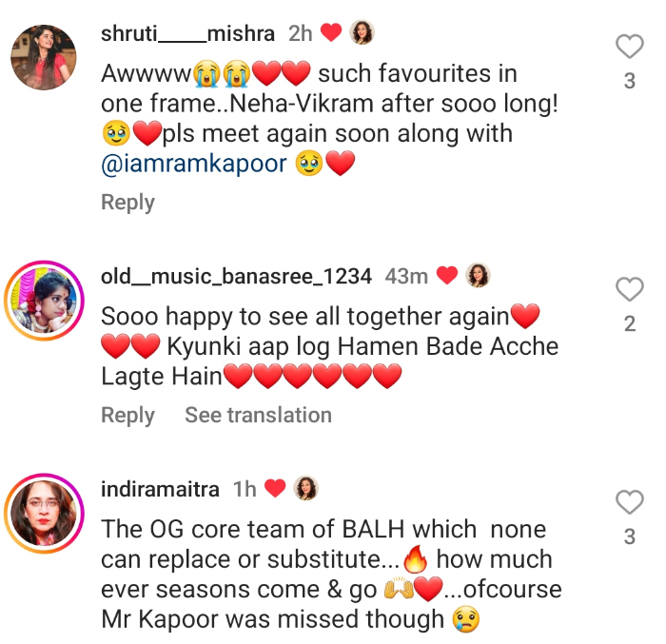Reply to shruti_____mishra's comment
Image resolution: width=666 pixels, height=644 pixels.
pyautogui.click(x=127, y=203)
